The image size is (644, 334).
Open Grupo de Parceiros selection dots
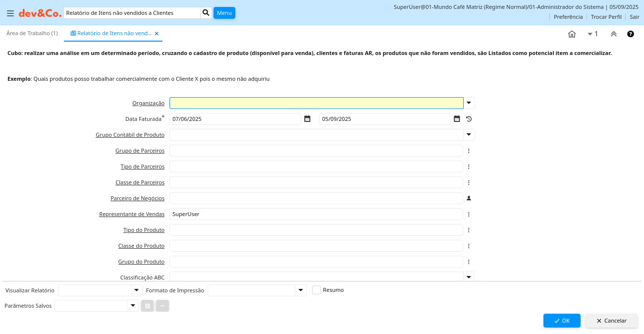[x=469, y=151]
